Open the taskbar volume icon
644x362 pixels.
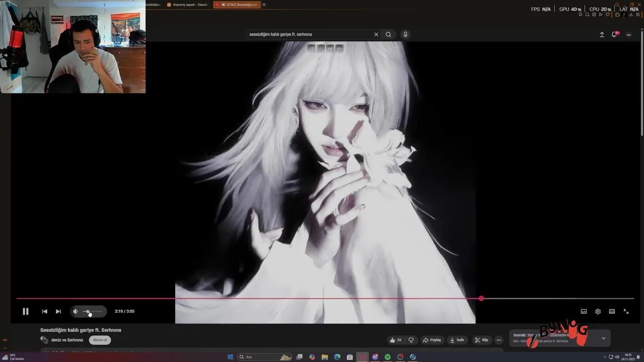[617, 357]
